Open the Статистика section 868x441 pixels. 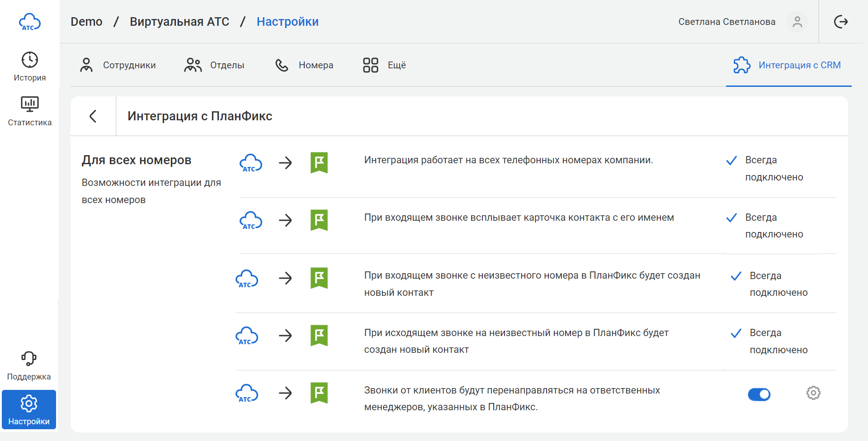pyautogui.click(x=30, y=111)
